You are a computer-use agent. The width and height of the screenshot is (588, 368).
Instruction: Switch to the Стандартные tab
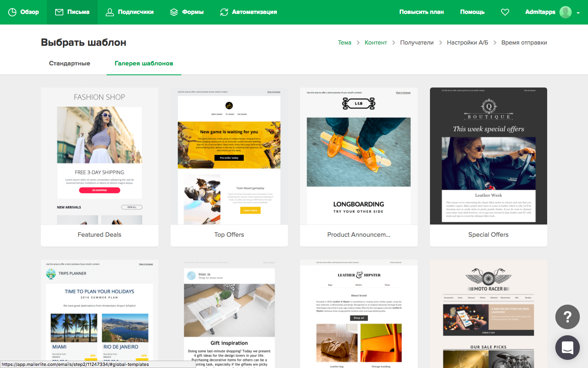[x=69, y=63]
